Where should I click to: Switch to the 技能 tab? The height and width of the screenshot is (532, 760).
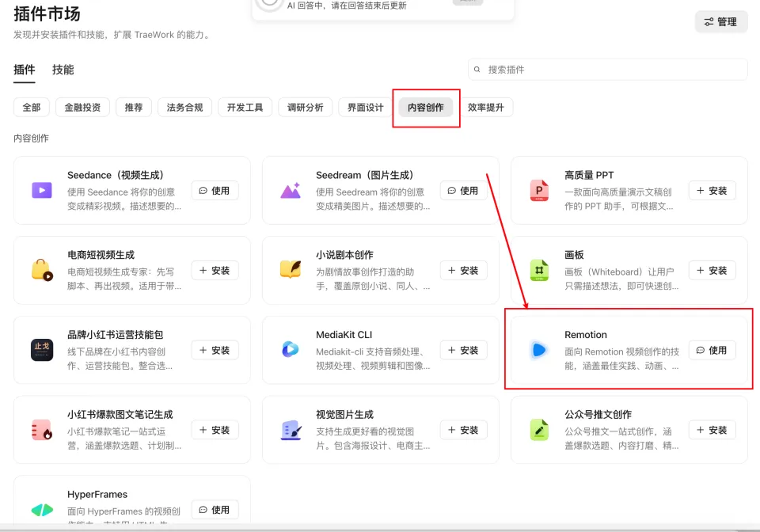[x=63, y=70]
